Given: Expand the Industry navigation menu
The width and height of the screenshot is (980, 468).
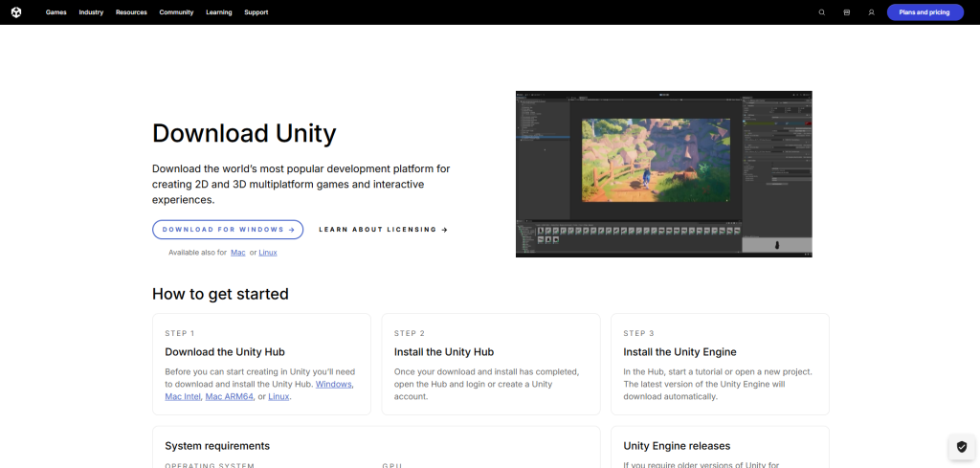Looking at the screenshot, I should pos(91,12).
